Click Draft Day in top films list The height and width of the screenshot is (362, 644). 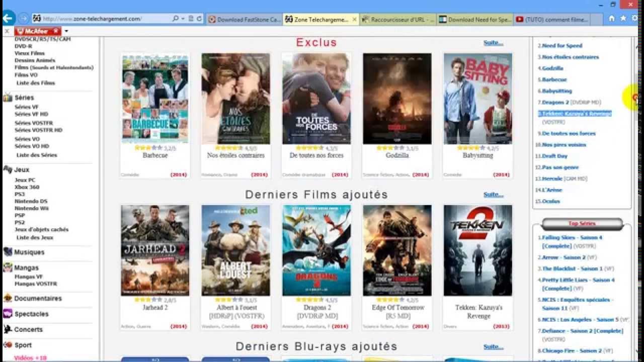click(554, 156)
